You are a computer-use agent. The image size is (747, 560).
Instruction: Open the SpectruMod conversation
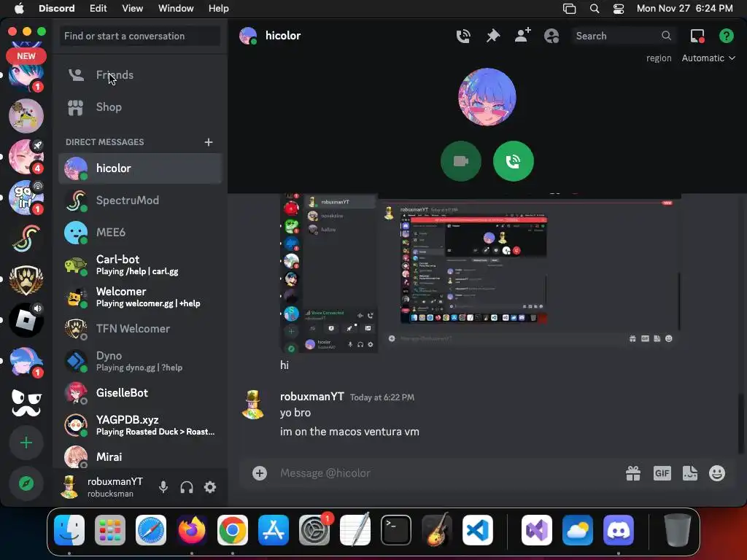[141, 201]
